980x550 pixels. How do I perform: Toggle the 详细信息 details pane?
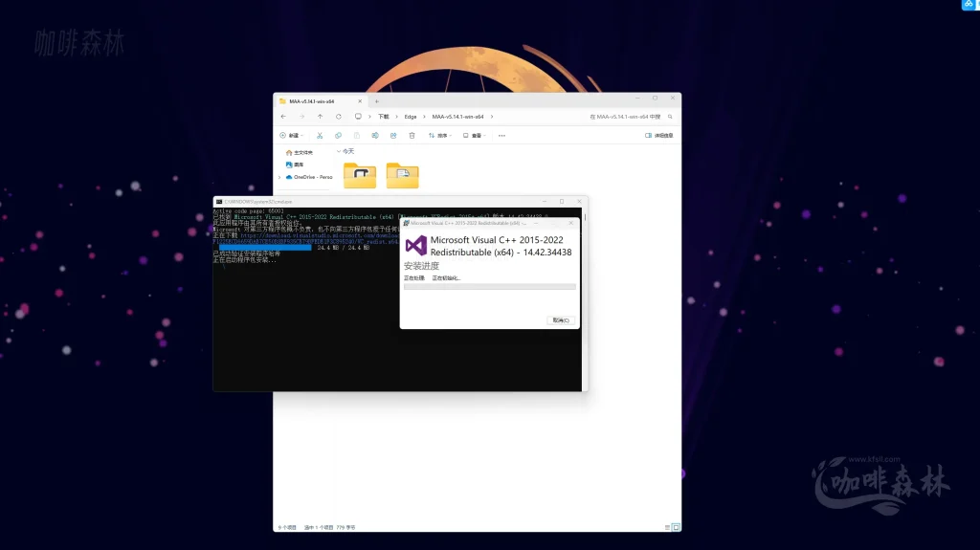(x=662, y=136)
